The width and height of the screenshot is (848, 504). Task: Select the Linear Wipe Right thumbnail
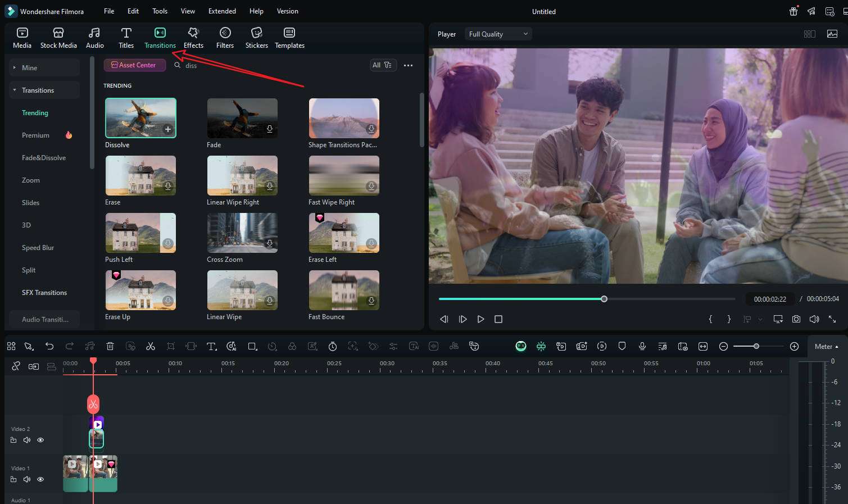click(x=242, y=175)
